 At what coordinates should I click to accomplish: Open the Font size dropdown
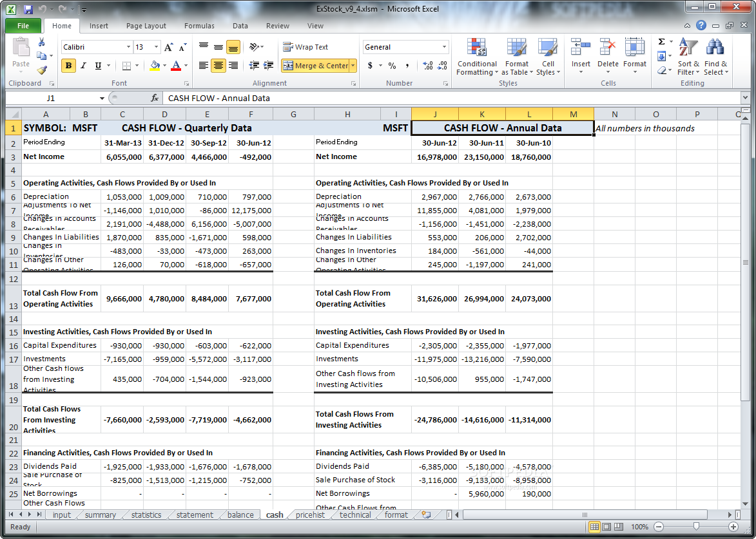(156, 47)
